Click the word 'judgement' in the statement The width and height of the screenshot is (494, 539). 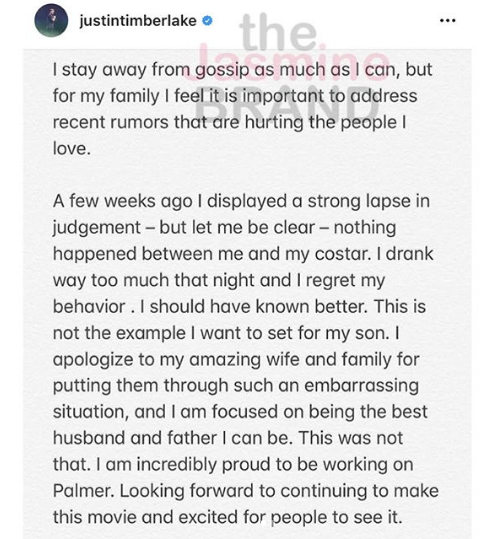(x=97, y=229)
